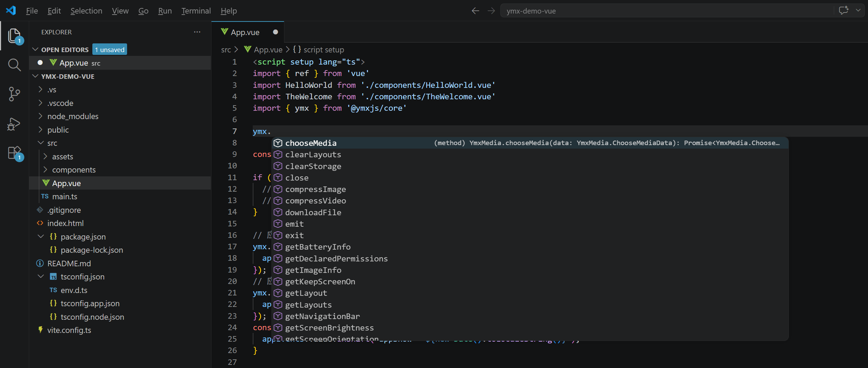Expand the assets folder

point(45,156)
